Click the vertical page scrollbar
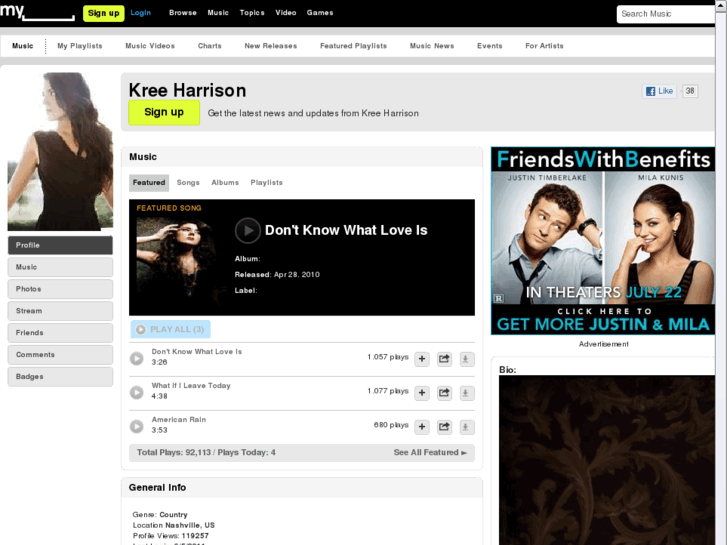This screenshot has height=545, width=727. [x=721, y=272]
